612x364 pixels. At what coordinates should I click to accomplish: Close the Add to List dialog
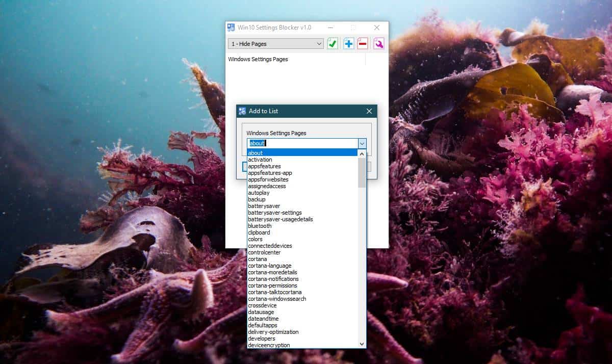369,111
